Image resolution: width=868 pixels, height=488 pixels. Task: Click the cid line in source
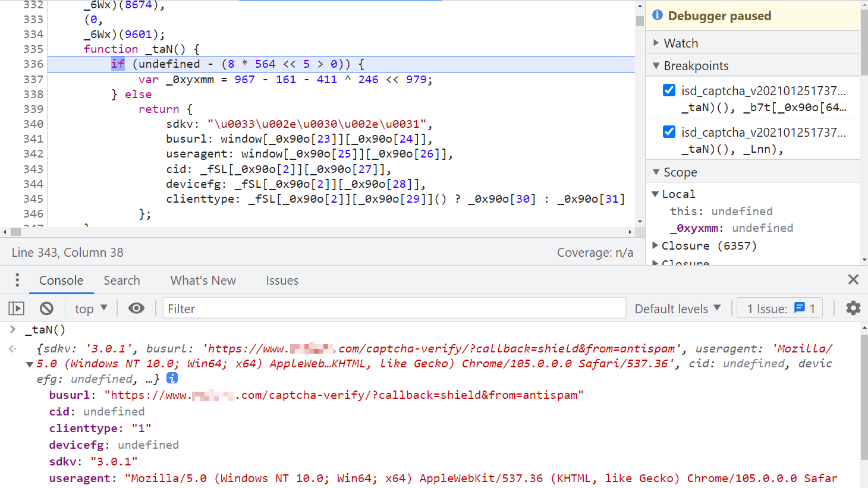[x=278, y=169]
